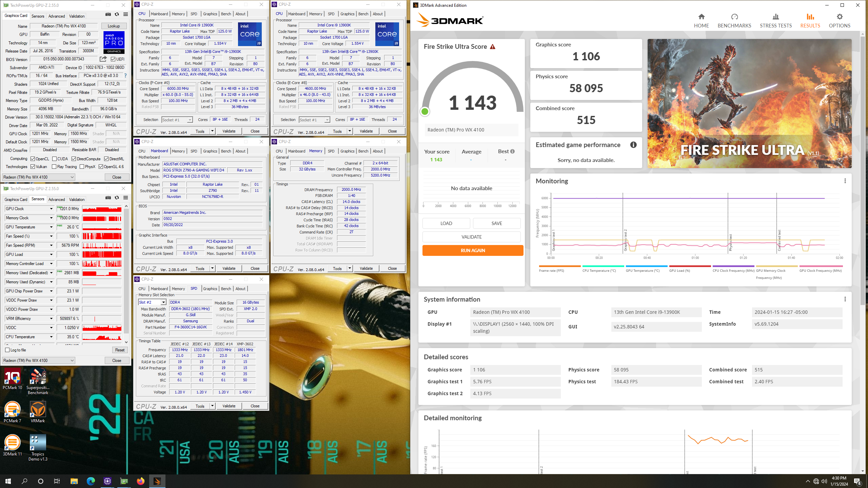Open Tools dropdown arrow in CPU-Z SPD window
Viewport: 868px width, 488px height.
tap(212, 406)
